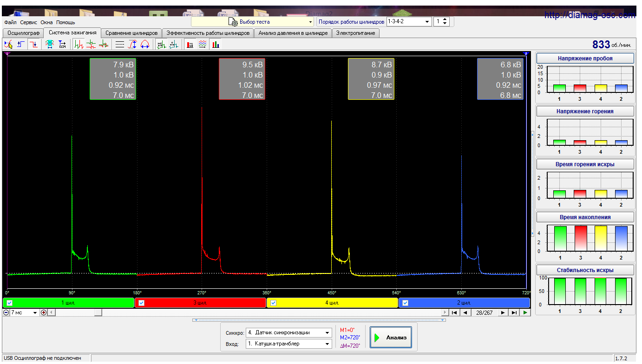Viewport: 642px width, 364px height.
Task: Click the Стабильность искры header button
Action: (x=585, y=270)
